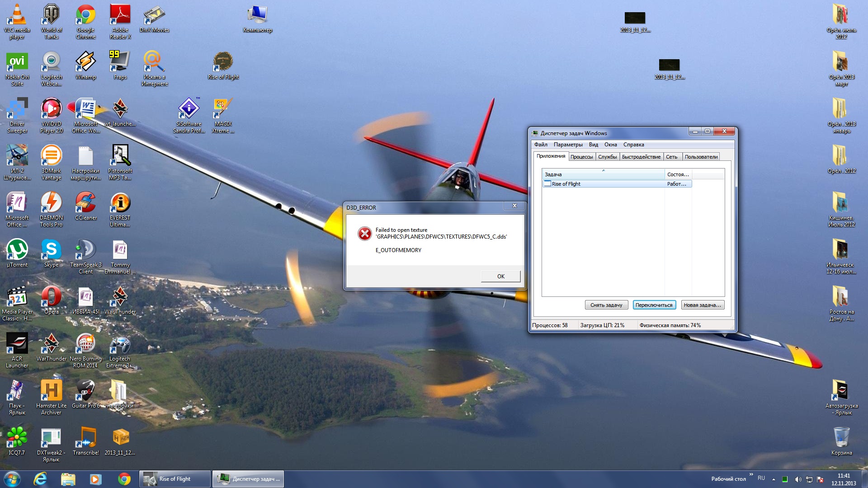The height and width of the screenshot is (488, 868).
Task: Open the DAEMON Tools Pro shortcut
Action: click(51, 202)
